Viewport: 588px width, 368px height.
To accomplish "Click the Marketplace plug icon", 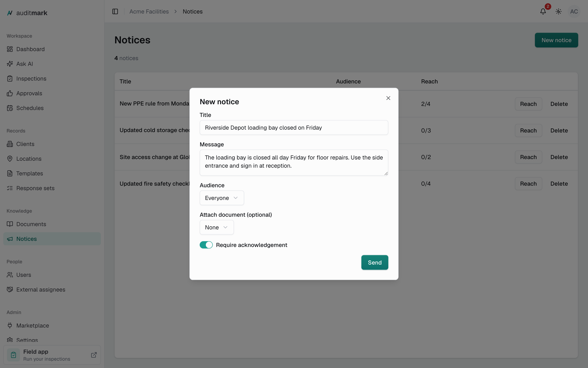I will point(10,325).
